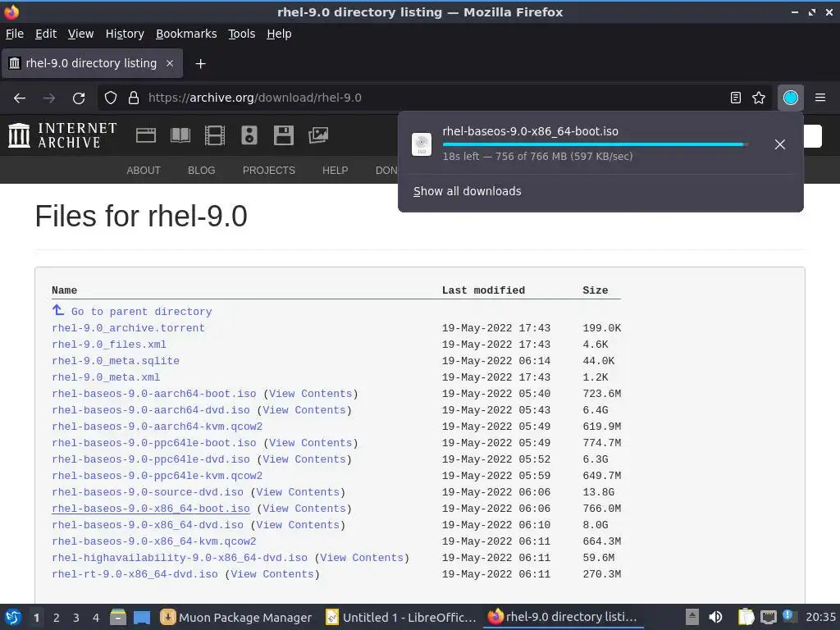This screenshot has height=630, width=840.
Task: Download rhel-baseos-9.0-aarch64-kvm.qcow2
Action: point(157,427)
